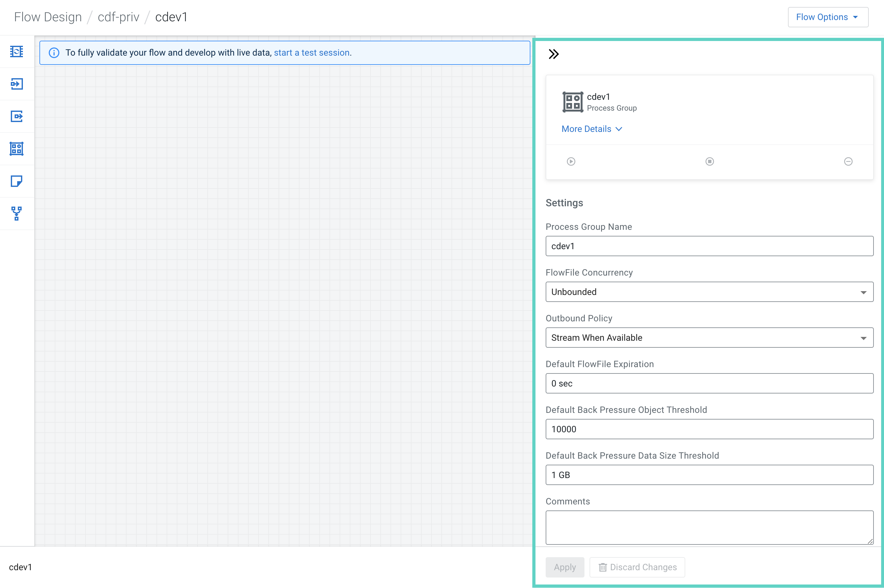Click the Flow Design breadcrumb
Screen dimensions: 884x588
[48, 17]
